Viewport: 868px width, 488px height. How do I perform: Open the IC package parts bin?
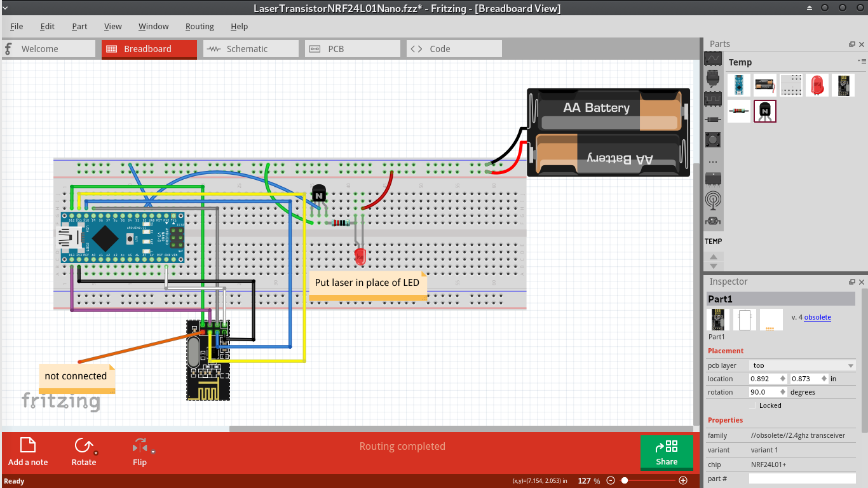click(713, 179)
